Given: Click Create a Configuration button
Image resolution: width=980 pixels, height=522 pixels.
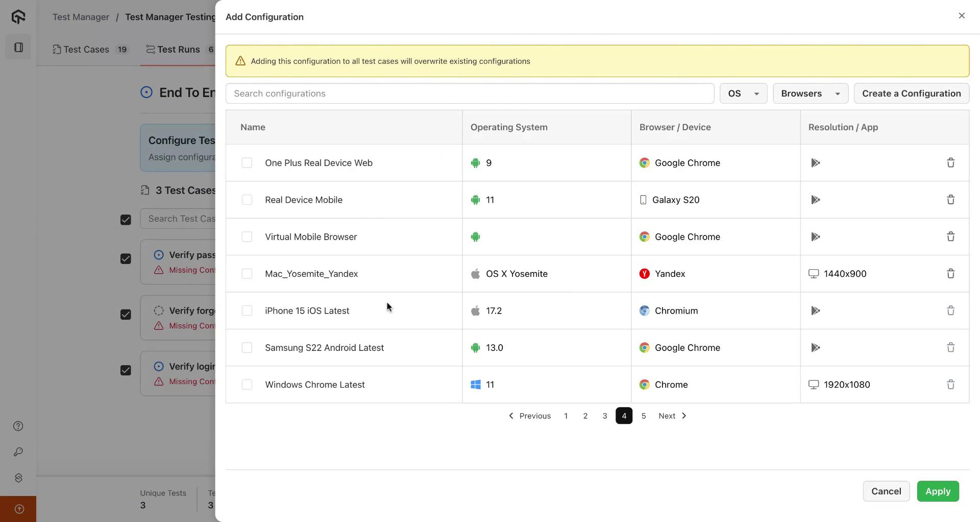Looking at the screenshot, I should pos(911,93).
